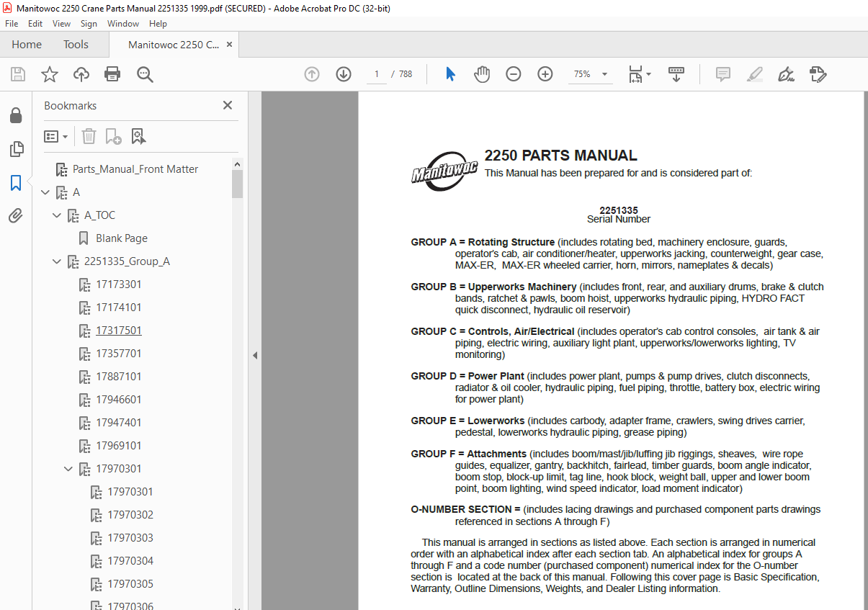The image size is (868, 610).
Task: Add a new bookmark icon
Action: coord(113,136)
